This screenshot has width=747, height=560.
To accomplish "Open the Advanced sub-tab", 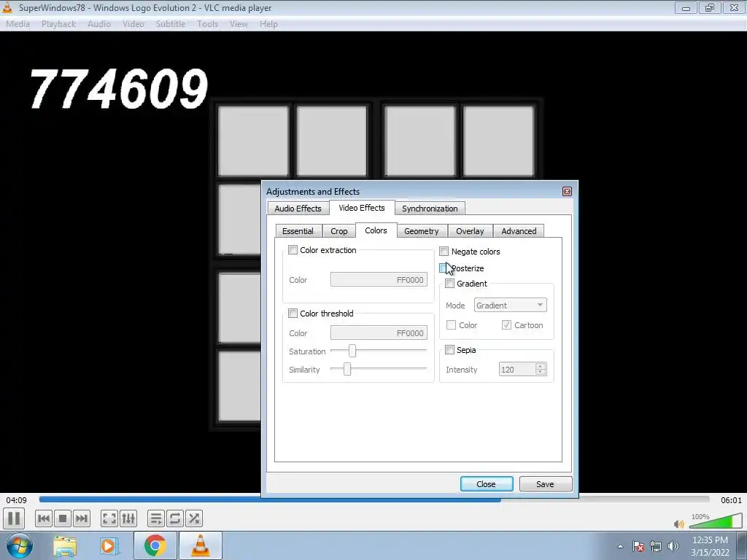I will [519, 231].
